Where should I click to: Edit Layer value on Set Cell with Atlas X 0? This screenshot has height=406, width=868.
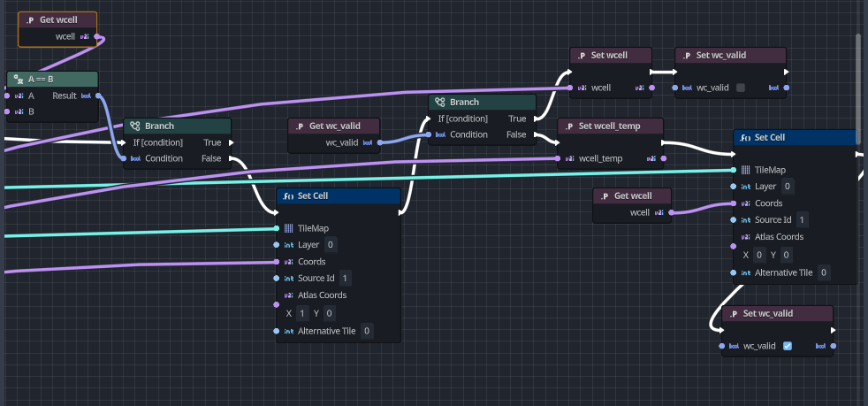click(788, 187)
